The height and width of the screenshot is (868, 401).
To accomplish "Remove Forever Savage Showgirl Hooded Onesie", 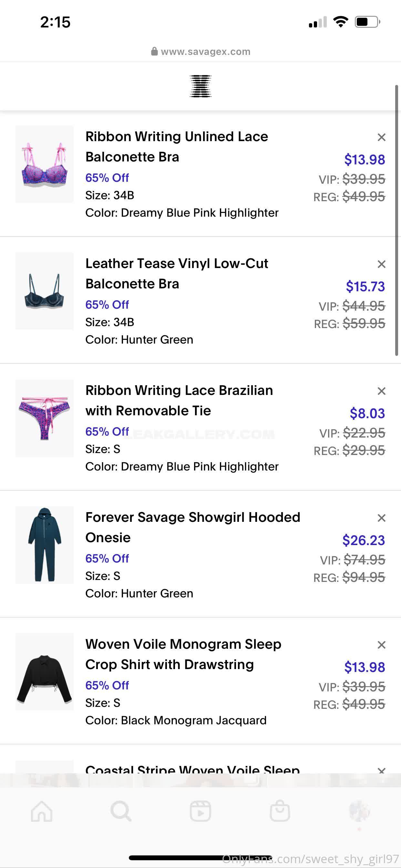I will pyautogui.click(x=381, y=518).
